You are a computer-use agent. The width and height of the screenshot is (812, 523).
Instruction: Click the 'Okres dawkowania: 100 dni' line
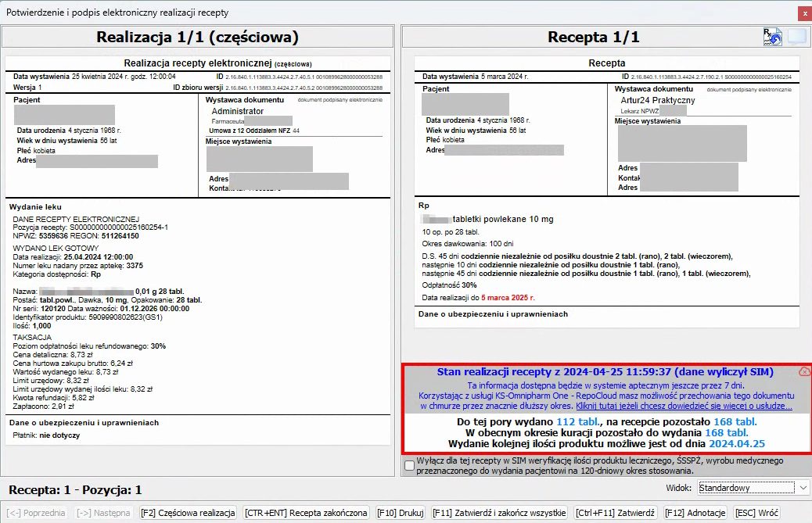pos(468,244)
